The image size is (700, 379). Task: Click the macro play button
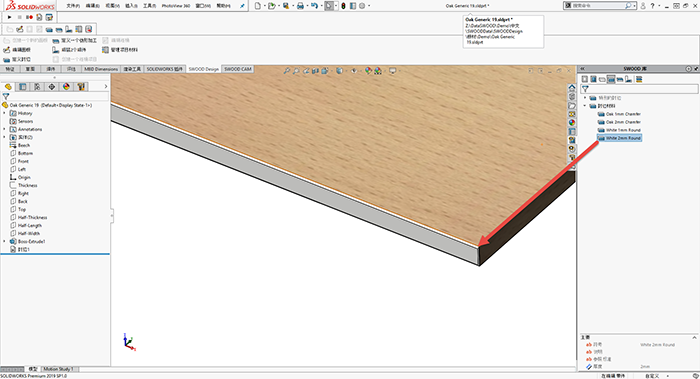coord(9,17)
